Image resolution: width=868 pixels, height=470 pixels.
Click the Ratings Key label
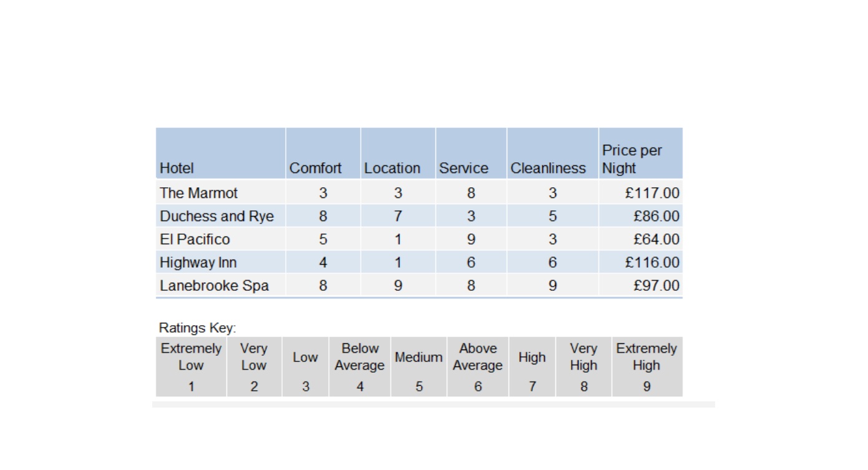pyautogui.click(x=197, y=328)
